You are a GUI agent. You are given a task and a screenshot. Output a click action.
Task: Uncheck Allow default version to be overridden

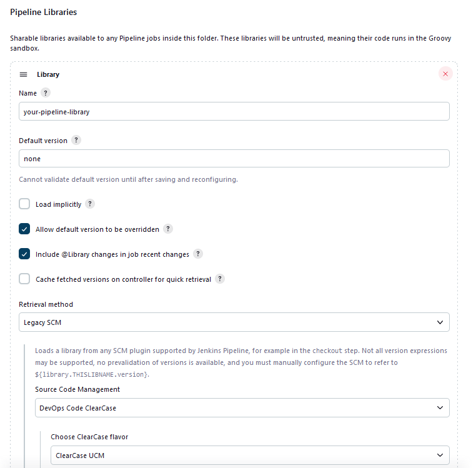[x=24, y=229]
